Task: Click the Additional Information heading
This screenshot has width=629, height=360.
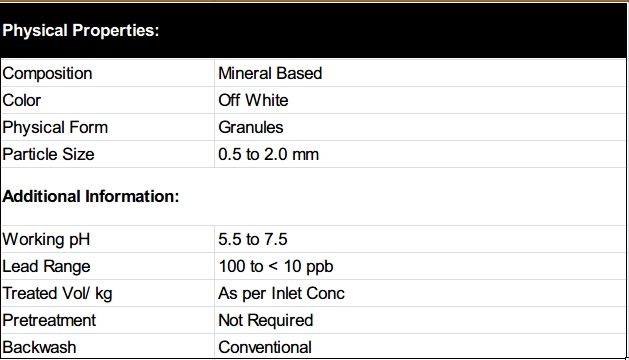Action: (x=91, y=196)
